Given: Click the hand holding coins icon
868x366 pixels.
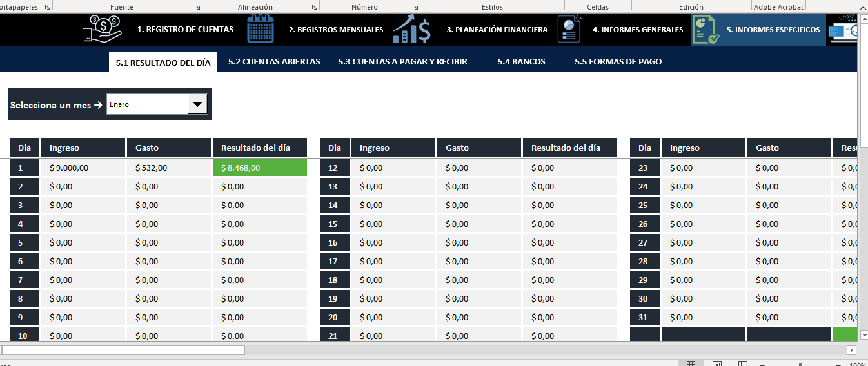Looking at the screenshot, I should point(103,30).
